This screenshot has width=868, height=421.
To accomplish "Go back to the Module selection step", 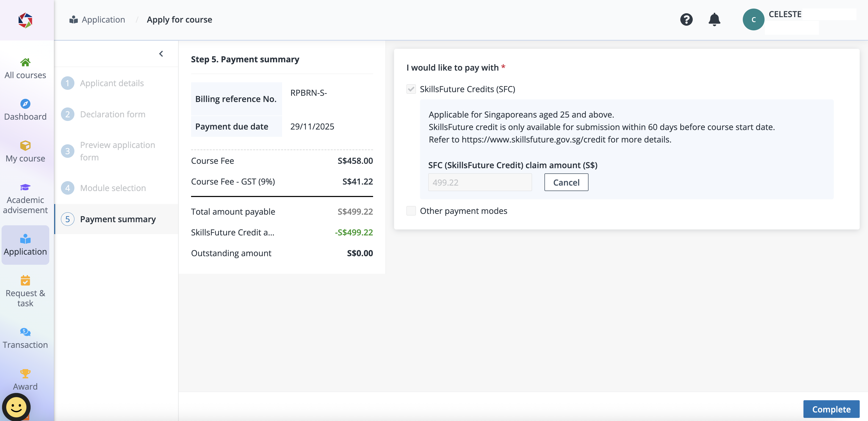I will point(113,188).
